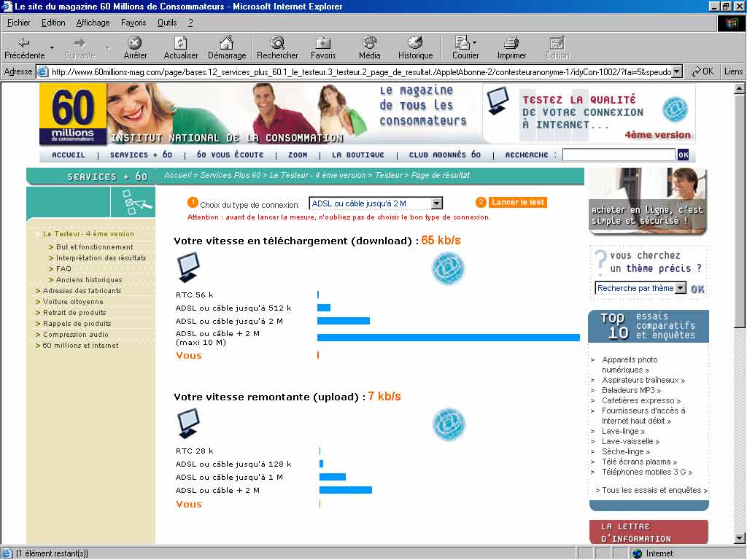Open FAQ sidebar link
Image resolution: width=747 pixels, height=560 pixels.
point(63,268)
